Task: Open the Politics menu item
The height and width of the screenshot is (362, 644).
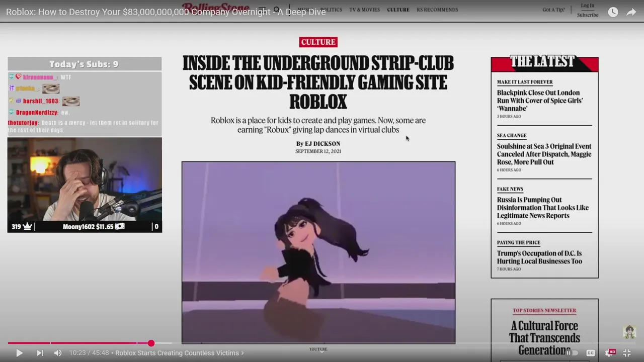Action: pos(331,10)
